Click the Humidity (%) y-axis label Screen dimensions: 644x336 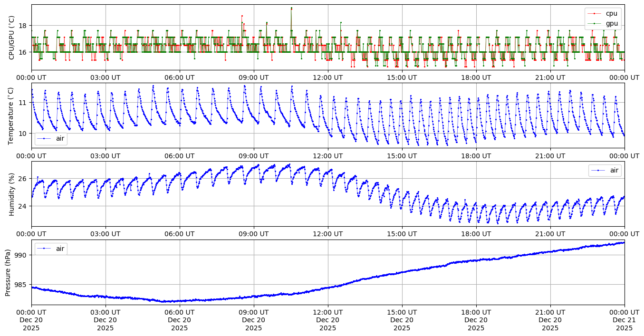(12, 194)
